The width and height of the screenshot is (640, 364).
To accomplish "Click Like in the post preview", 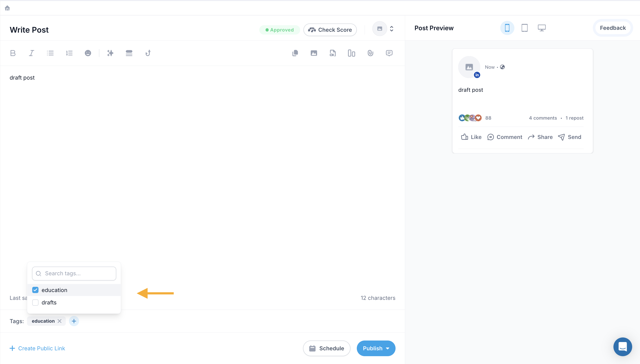I will pos(471,137).
